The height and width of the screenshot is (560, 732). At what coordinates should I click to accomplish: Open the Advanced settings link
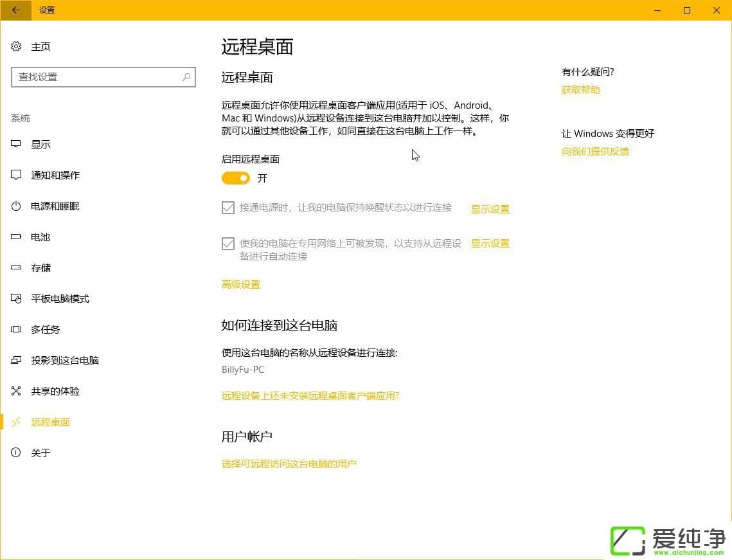point(241,285)
